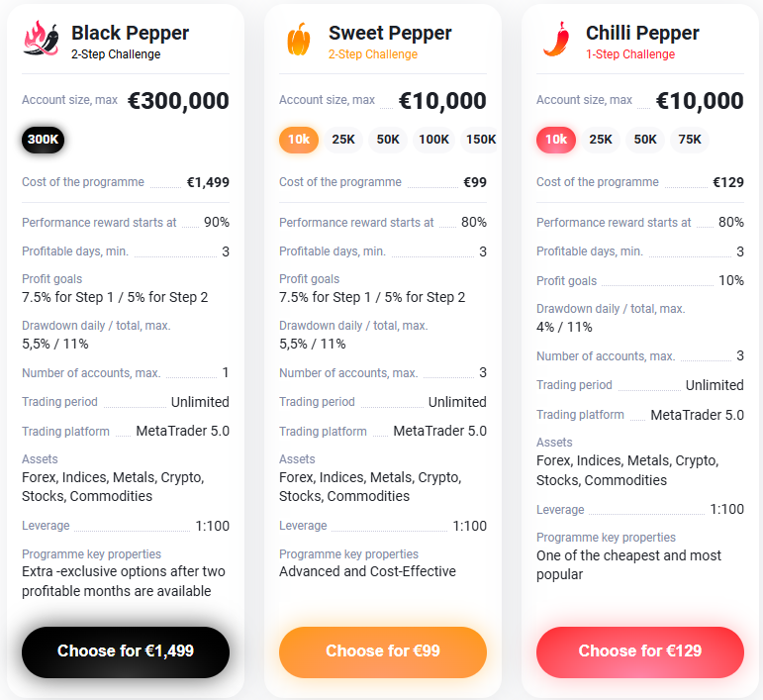The height and width of the screenshot is (700, 763).
Task: Choose 25K size for Chilli Pepper
Action: pos(601,140)
